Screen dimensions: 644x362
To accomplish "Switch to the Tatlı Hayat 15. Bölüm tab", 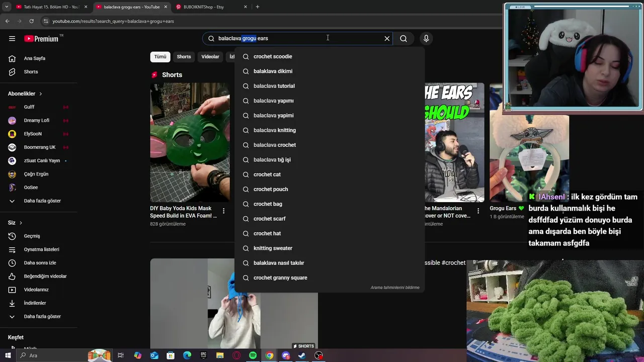I will click(50, 7).
